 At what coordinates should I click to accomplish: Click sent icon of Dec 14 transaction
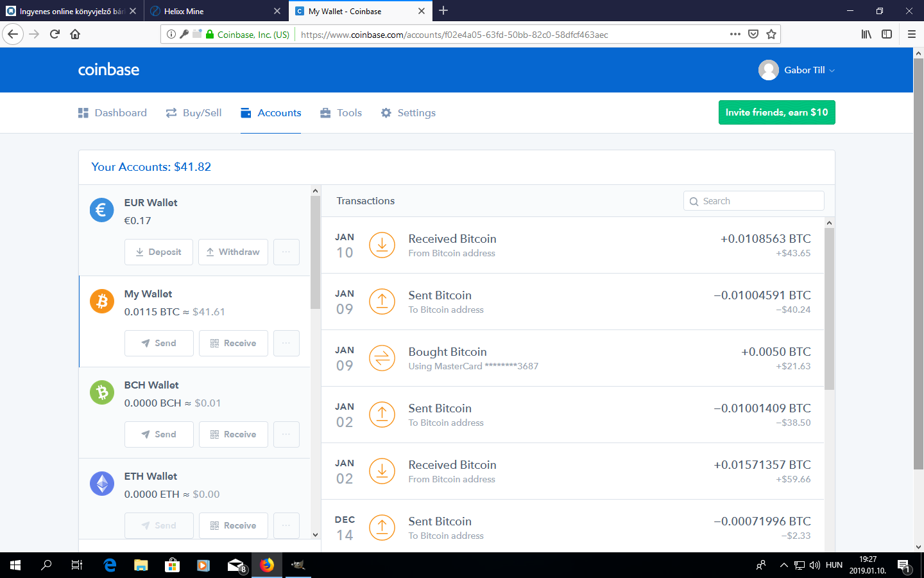pyautogui.click(x=382, y=528)
